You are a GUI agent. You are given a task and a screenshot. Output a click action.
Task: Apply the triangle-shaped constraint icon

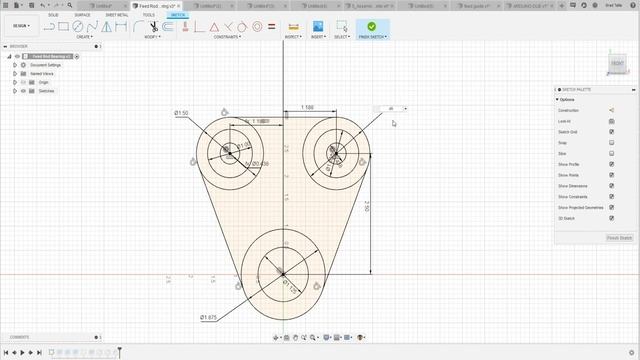214,27
